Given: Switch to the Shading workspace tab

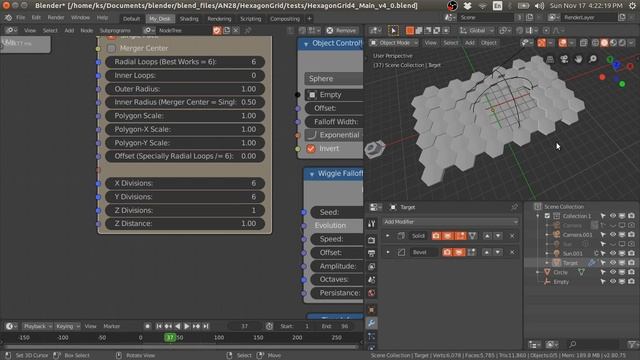Looking at the screenshot, I should (189, 19).
